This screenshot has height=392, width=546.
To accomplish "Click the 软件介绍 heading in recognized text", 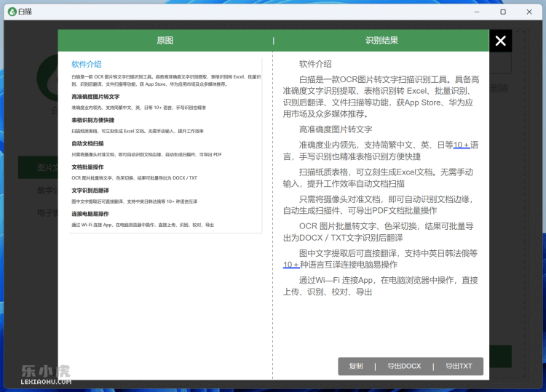I will (x=315, y=64).
